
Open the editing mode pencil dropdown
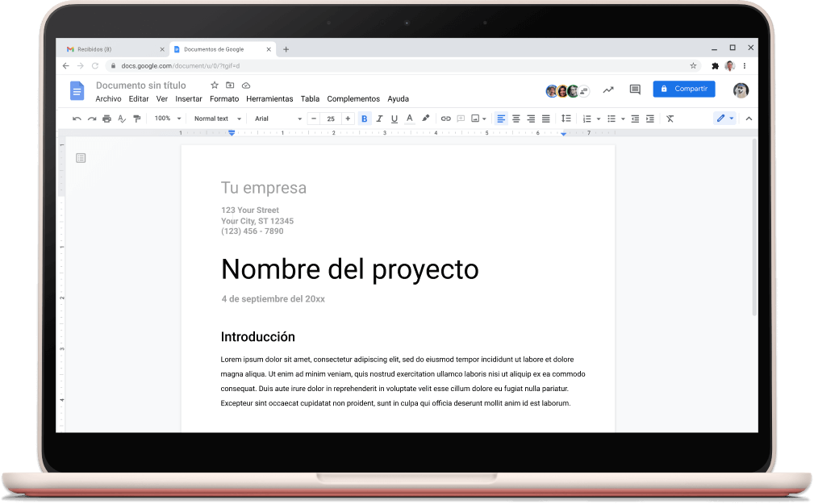point(725,119)
